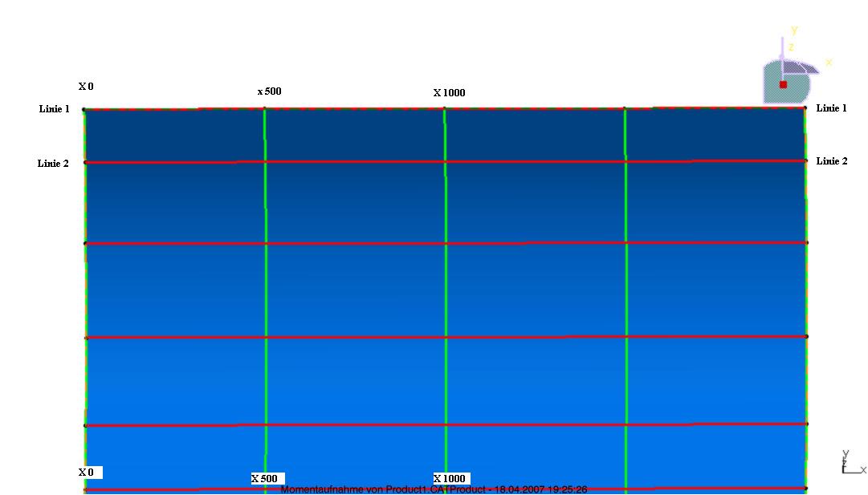Select the dashed top edge marked Linie 1
This screenshot has height=495, width=868.
point(445,108)
